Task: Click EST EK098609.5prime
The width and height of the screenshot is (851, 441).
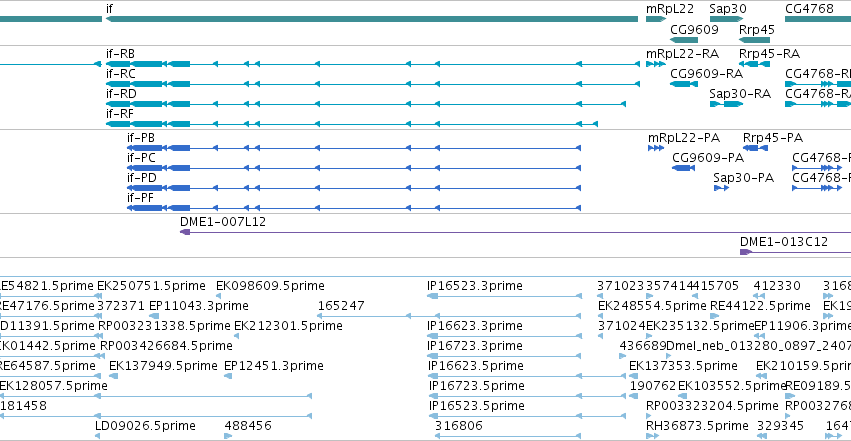Action: [270, 286]
